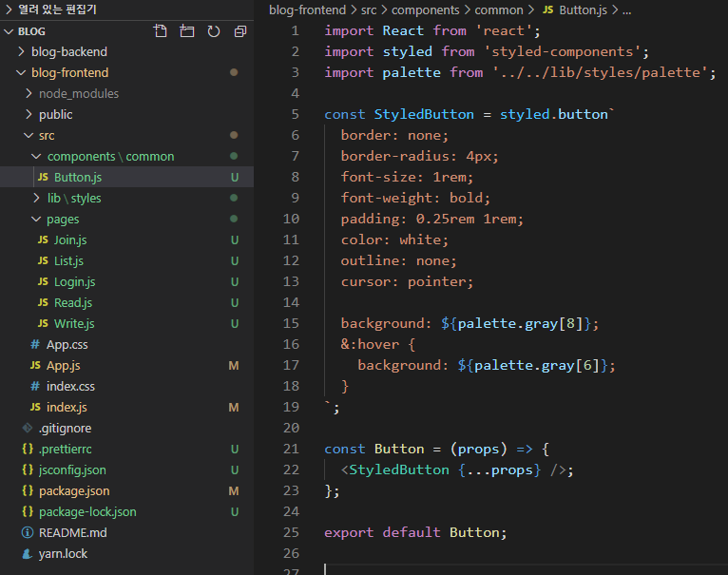The image size is (728, 575).
Task: Open Read.js file
Action: pyautogui.click(x=126, y=302)
